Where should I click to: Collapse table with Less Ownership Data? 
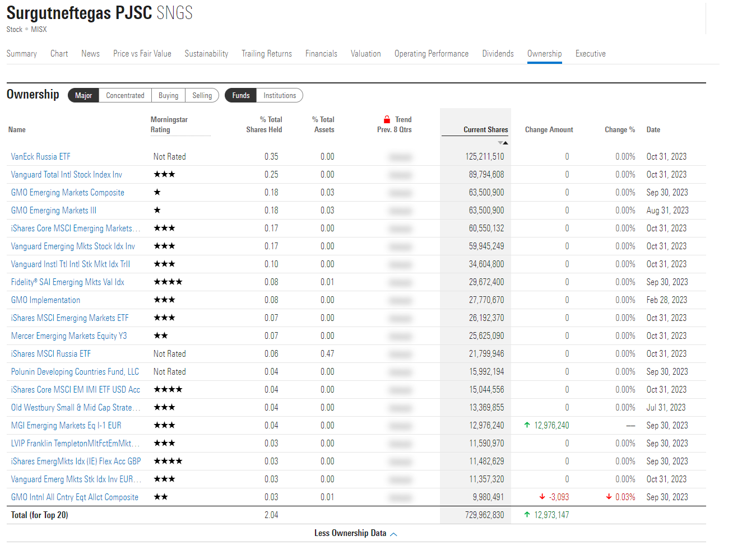coord(355,533)
